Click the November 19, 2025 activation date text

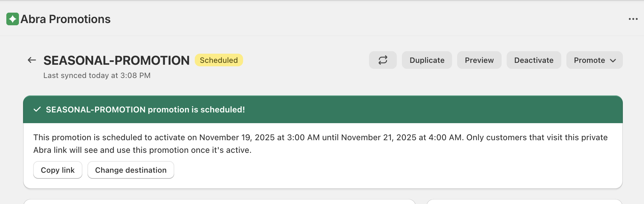236,137
